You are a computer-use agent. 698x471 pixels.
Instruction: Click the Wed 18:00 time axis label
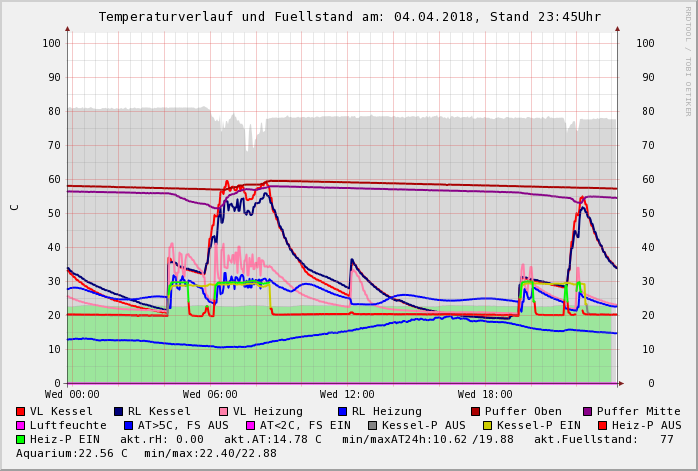485,394
